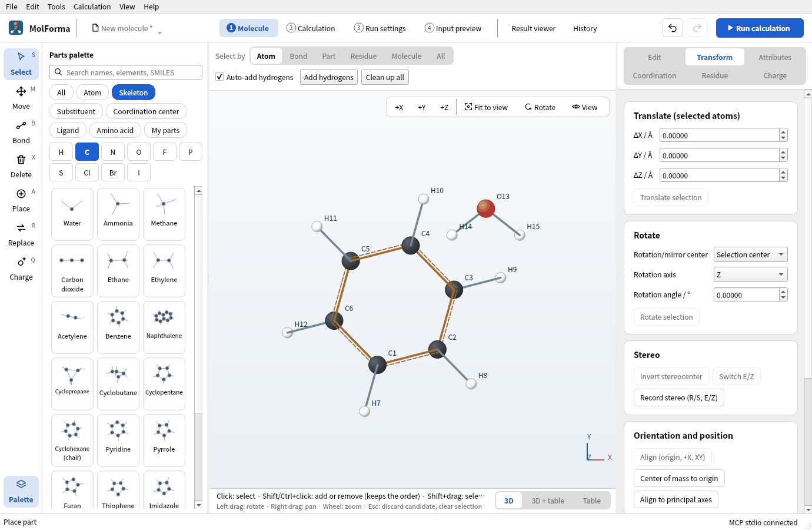Activate the Select tool in sidebar
Viewport: 812px width, 530px height.
(x=21, y=64)
